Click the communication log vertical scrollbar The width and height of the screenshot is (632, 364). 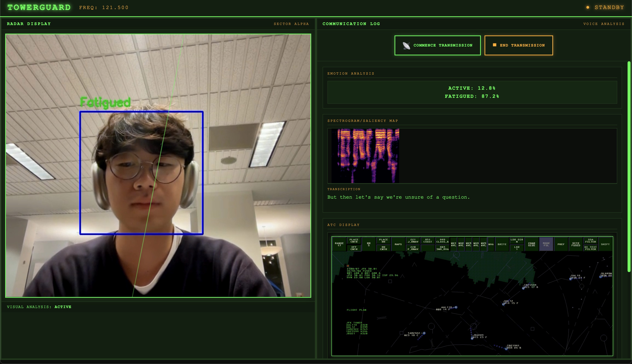click(x=629, y=166)
